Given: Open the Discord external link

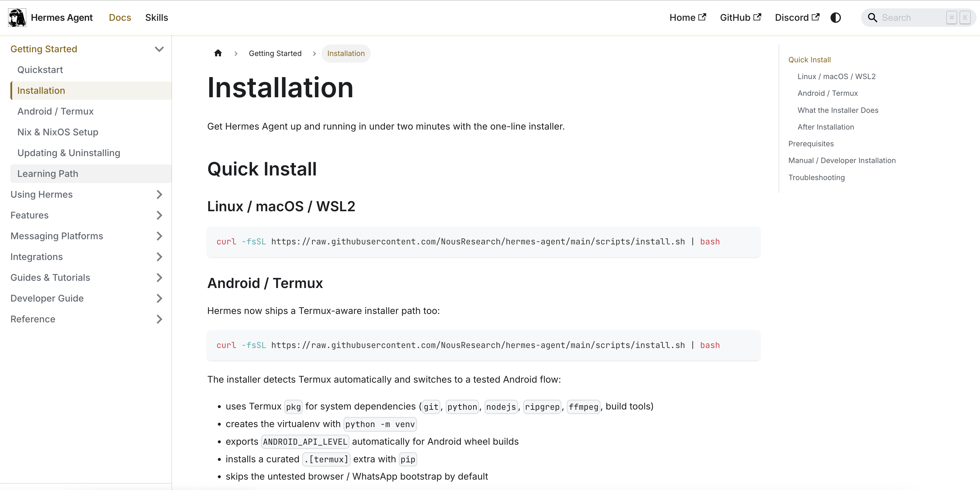Looking at the screenshot, I should 797,18.
